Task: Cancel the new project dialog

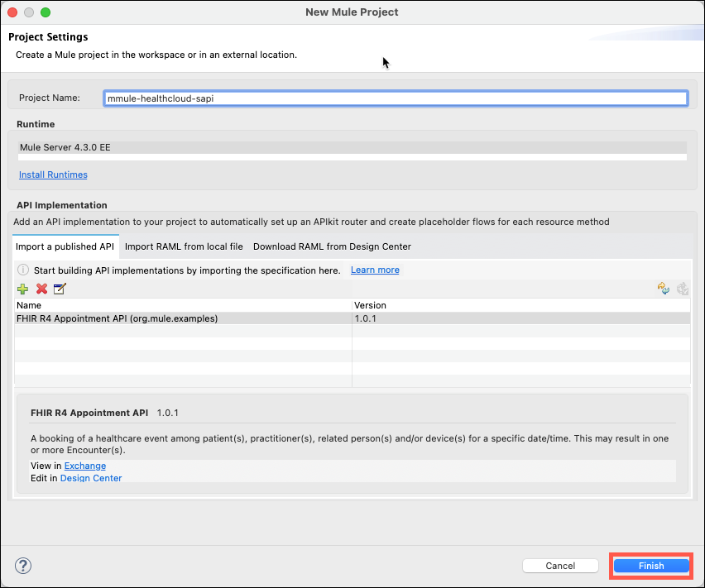Action: (x=560, y=566)
